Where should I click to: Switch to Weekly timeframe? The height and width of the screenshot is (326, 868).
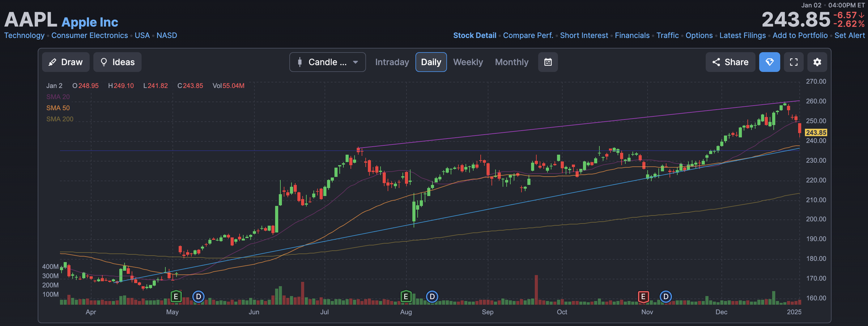click(x=468, y=62)
